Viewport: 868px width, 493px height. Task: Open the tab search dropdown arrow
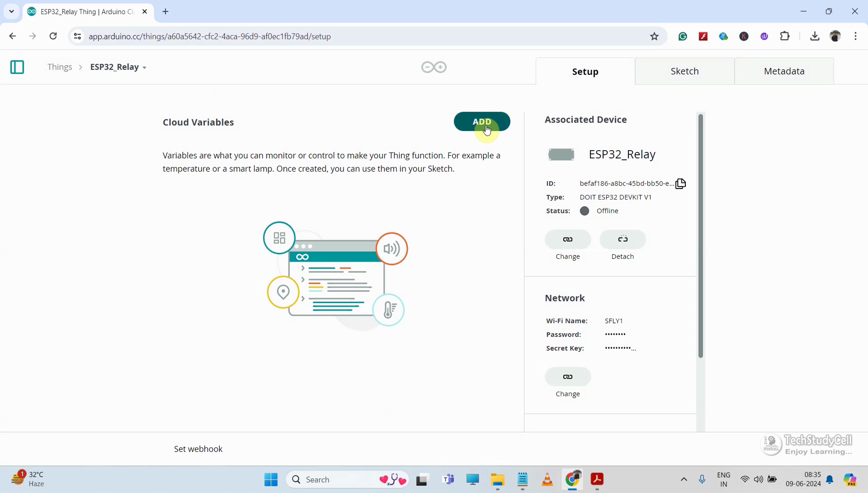point(12,12)
